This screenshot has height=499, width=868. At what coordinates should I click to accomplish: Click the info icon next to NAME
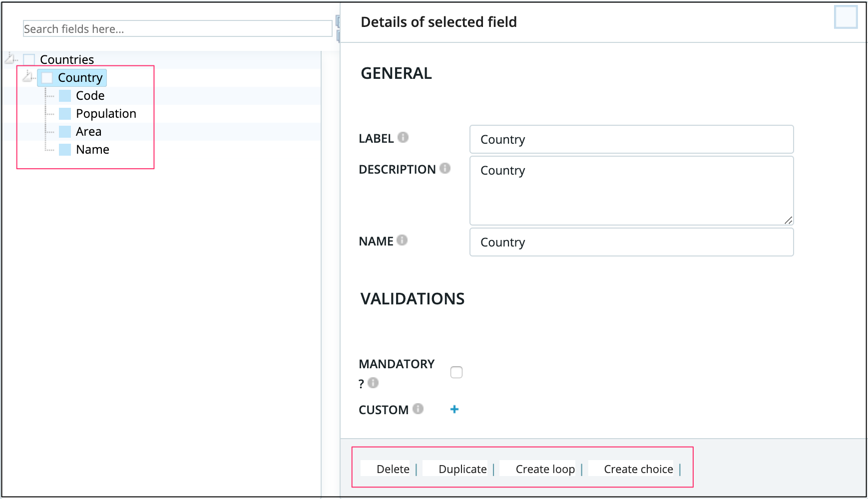[402, 240]
